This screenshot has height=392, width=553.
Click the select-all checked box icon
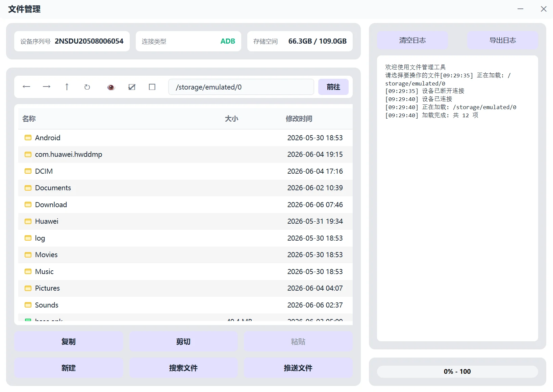pos(132,87)
